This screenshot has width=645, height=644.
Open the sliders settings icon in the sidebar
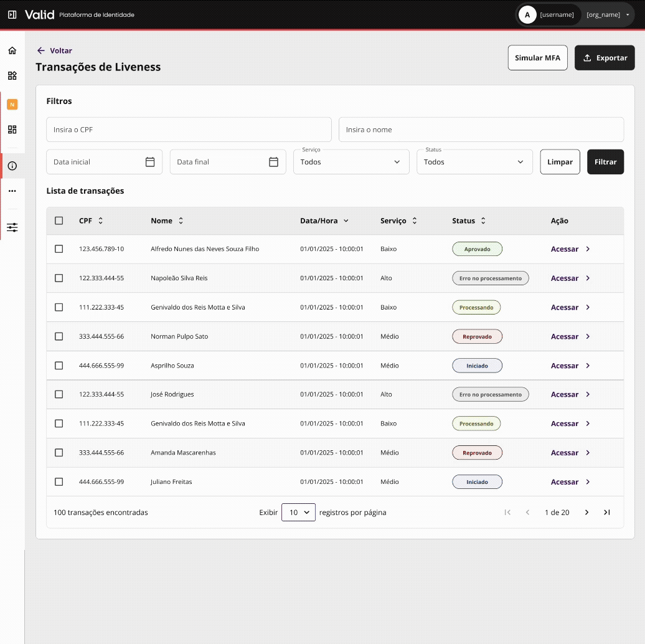[x=12, y=227]
